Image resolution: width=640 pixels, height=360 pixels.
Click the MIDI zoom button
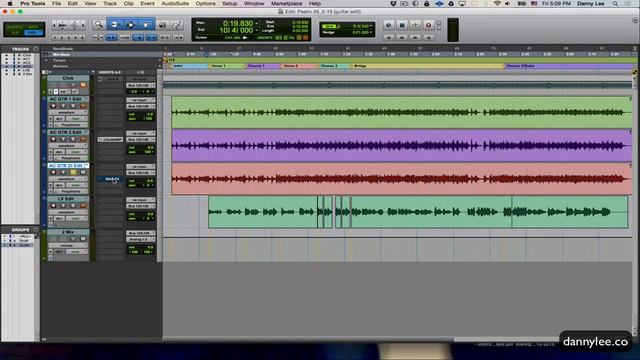click(x=74, y=26)
